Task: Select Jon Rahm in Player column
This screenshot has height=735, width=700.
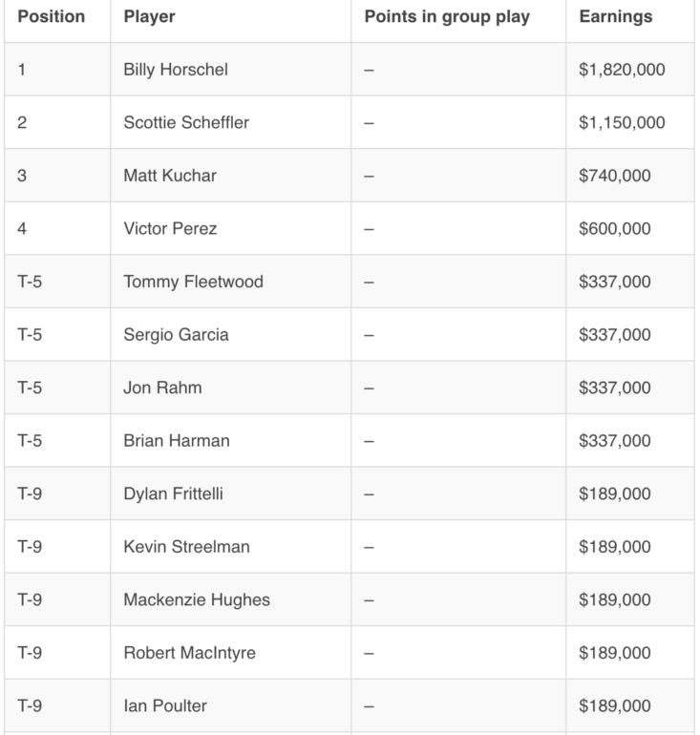Action: click(x=162, y=388)
